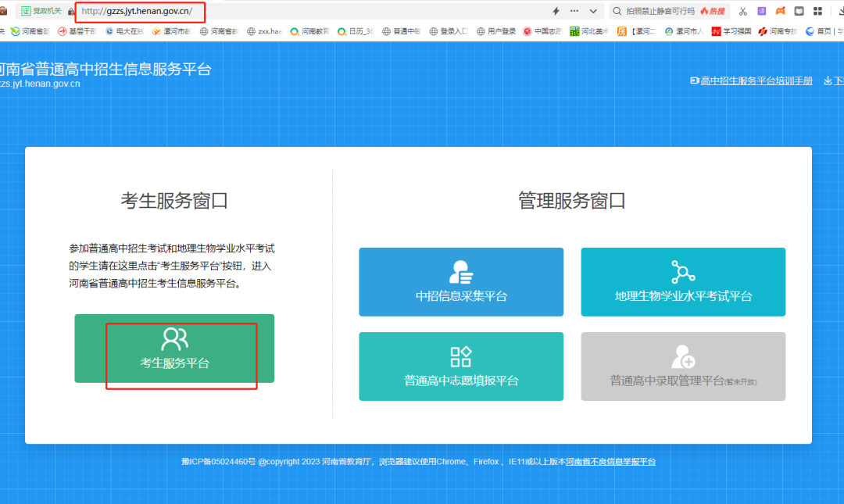Screen dimensions: 844x504
Task: Open the 高中招生服务平台培训手册 link
Action: coord(756,80)
